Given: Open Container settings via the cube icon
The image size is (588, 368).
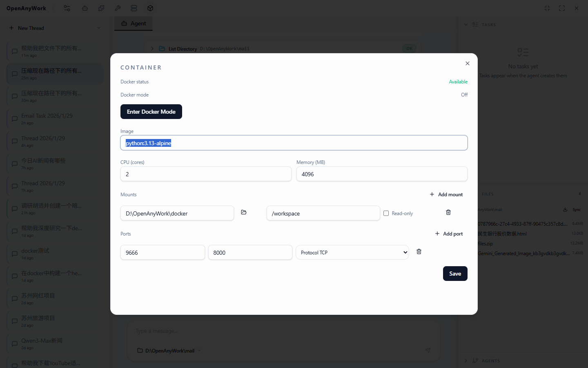Looking at the screenshot, I should (150, 8).
